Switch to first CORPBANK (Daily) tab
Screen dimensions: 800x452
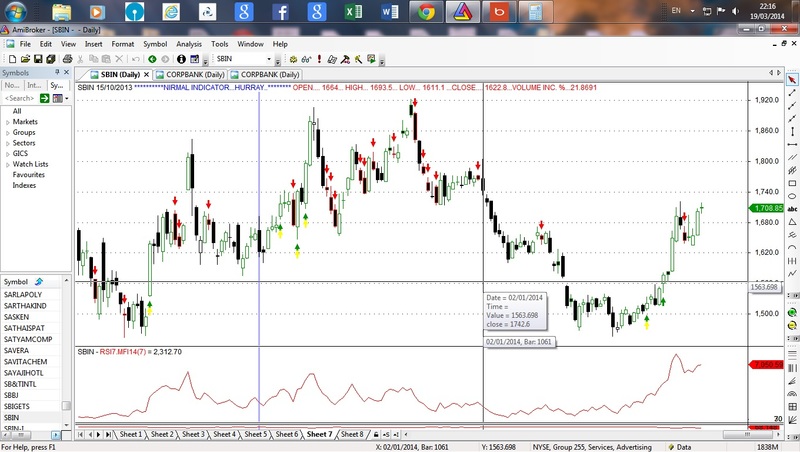coord(190,74)
